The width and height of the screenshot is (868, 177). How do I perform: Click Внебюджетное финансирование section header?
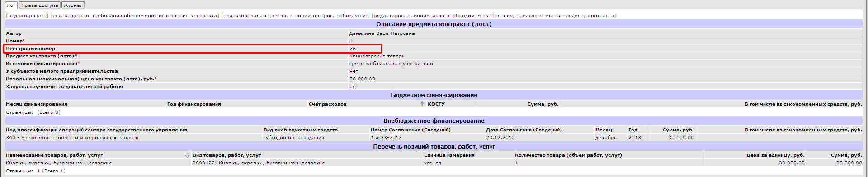coord(434,121)
